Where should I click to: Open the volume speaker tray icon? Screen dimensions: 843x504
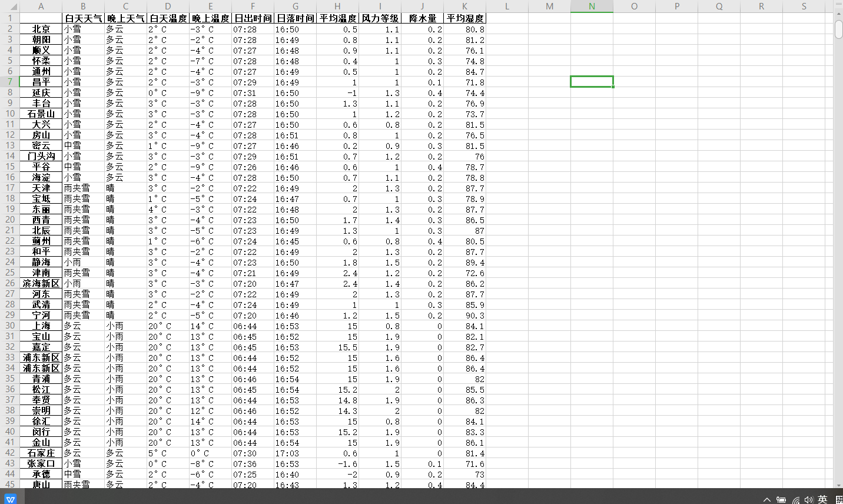[809, 499]
